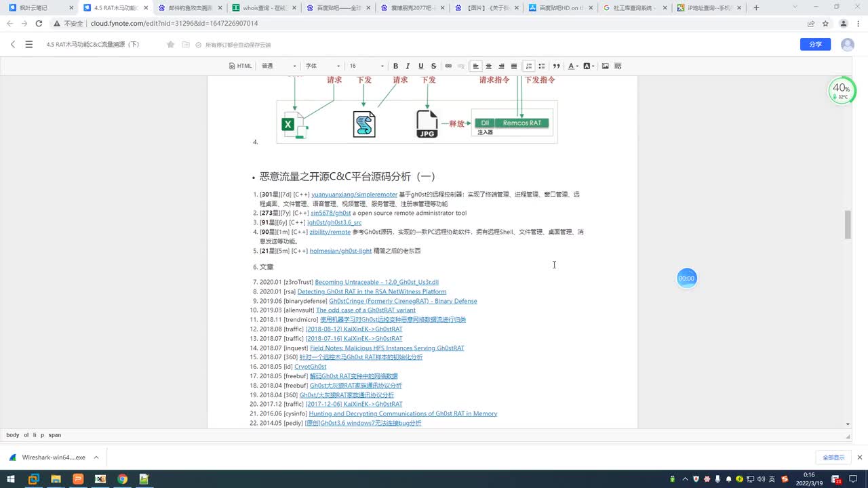Image resolution: width=868 pixels, height=488 pixels.
Task: Toggle underline formatting
Action: [x=420, y=66]
